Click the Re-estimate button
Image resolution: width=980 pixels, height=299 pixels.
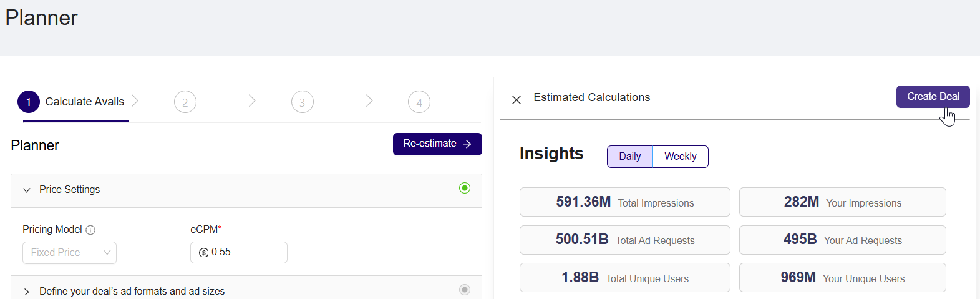[x=437, y=144]
